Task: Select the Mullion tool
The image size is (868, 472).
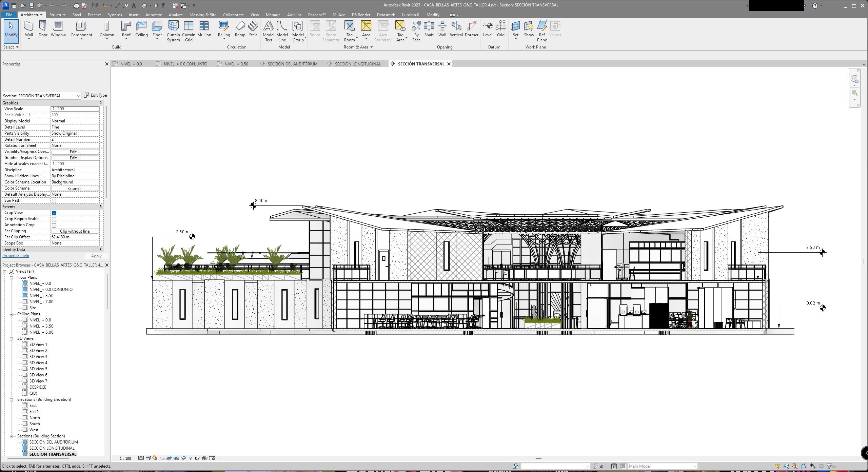Action: coord(204,29)
